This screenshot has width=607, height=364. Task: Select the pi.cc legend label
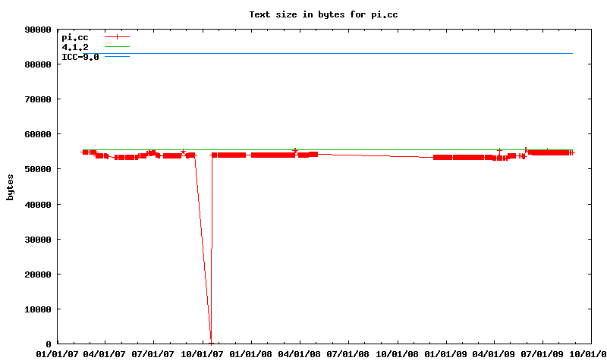pyautogui.click(x=75, y=37)
